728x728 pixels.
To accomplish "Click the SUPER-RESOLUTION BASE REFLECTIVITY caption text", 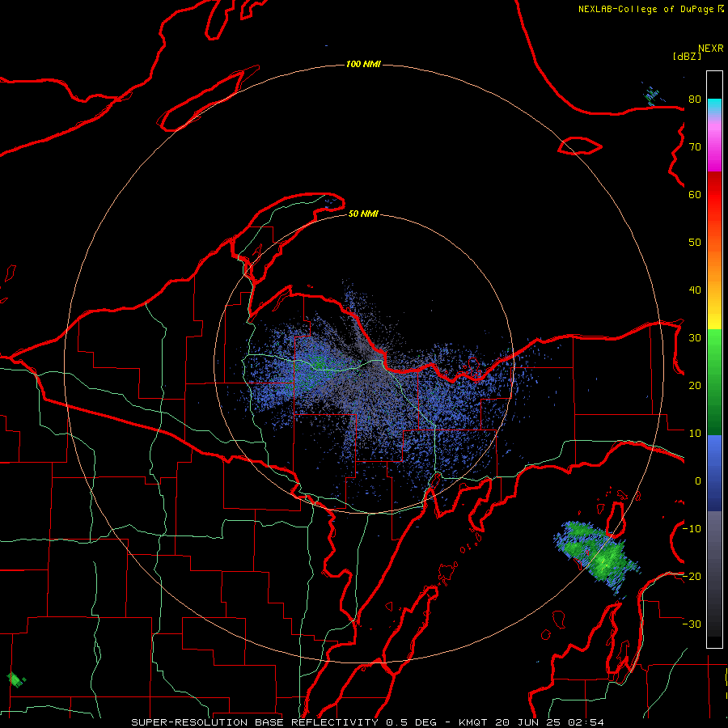I will point(255,722).
